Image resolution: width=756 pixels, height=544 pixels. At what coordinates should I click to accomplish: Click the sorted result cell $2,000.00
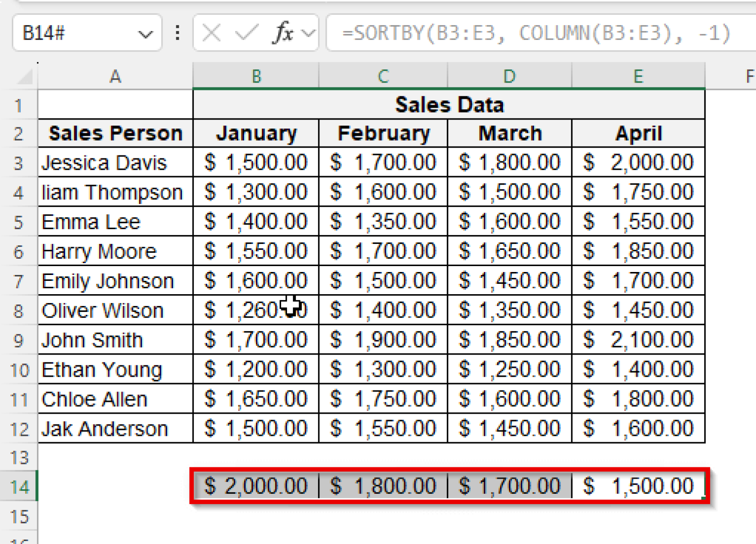pyautogui.click(x=256, y=486)
